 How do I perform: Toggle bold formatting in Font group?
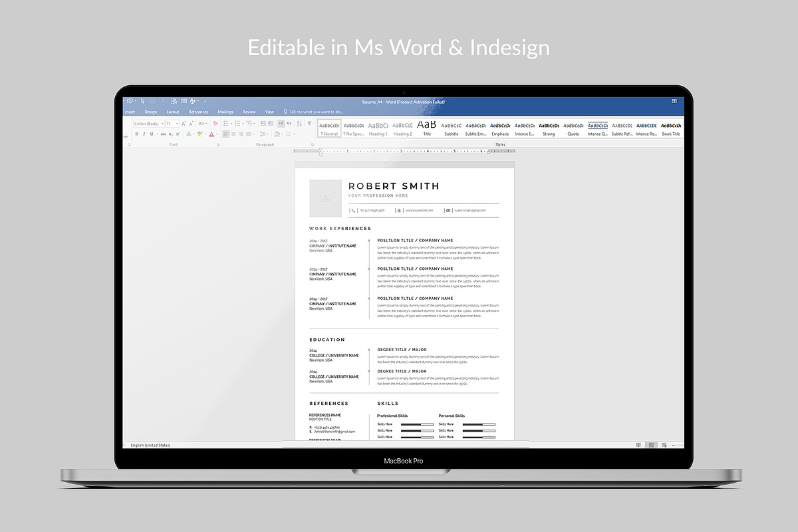point(136,134)
